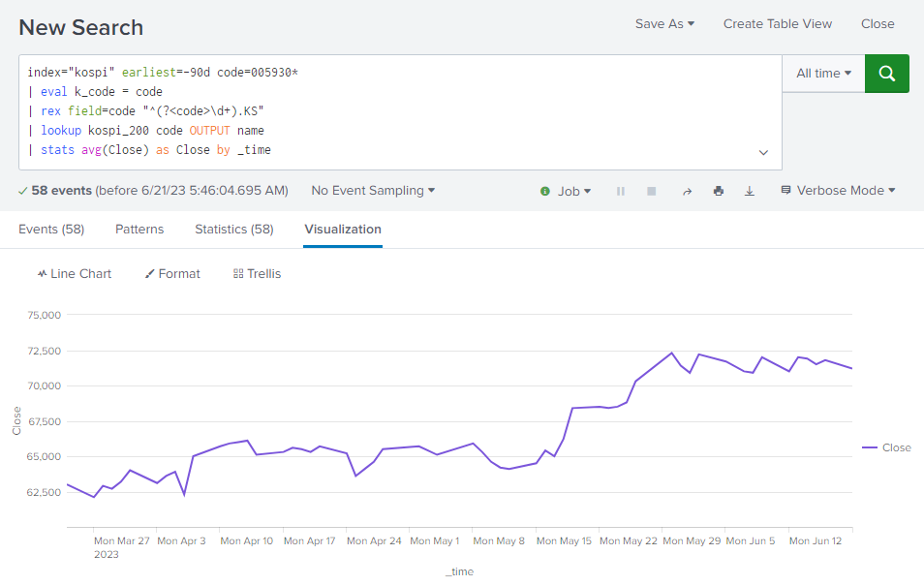Run the search with the green magnifier button
The image size is (924, 585).
(x=887, y=74)
